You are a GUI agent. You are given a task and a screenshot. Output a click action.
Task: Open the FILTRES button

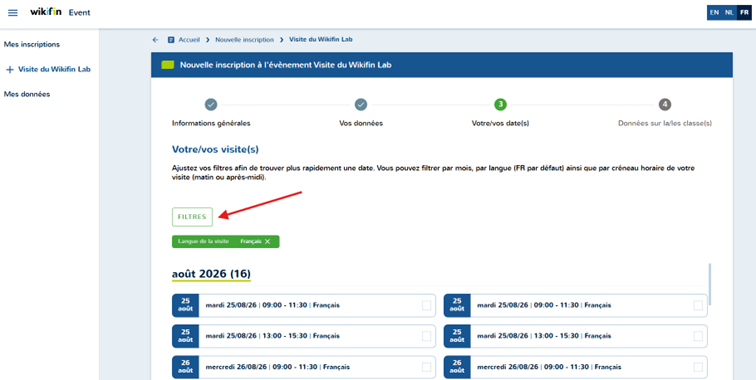(x=192, y=217)
